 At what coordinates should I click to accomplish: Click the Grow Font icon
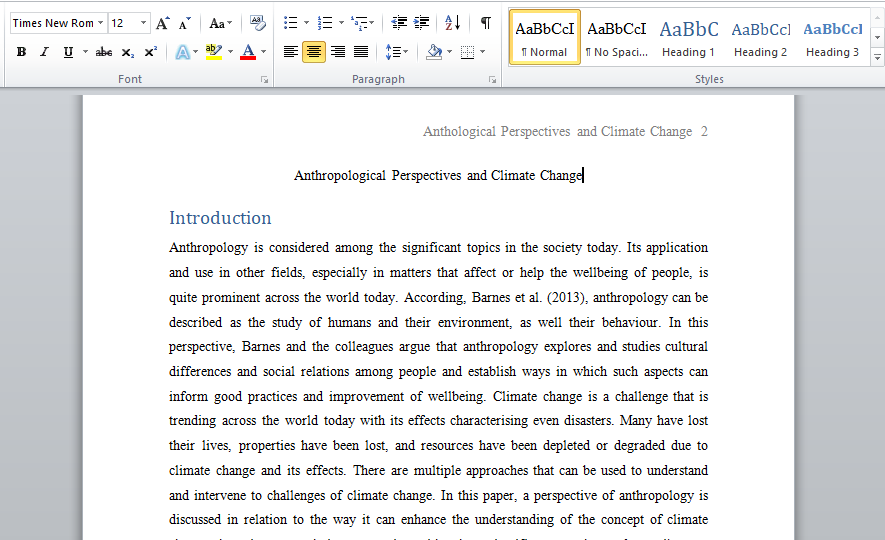pyautogui.click(x=163, y=23)
